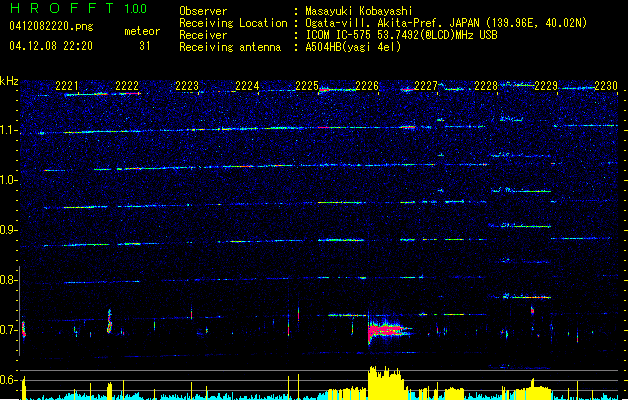Click antenna value A504HB(yagi 4el)
Image resolution: width=629 pixels, height=400 pixels.
pos(353,47)
